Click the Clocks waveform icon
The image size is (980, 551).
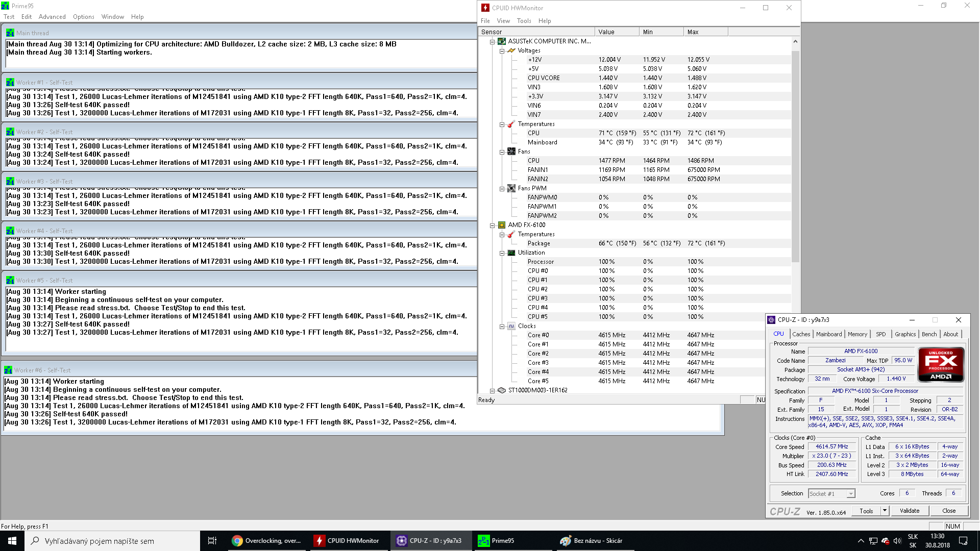pyautogui.click(x=511, y=326)
